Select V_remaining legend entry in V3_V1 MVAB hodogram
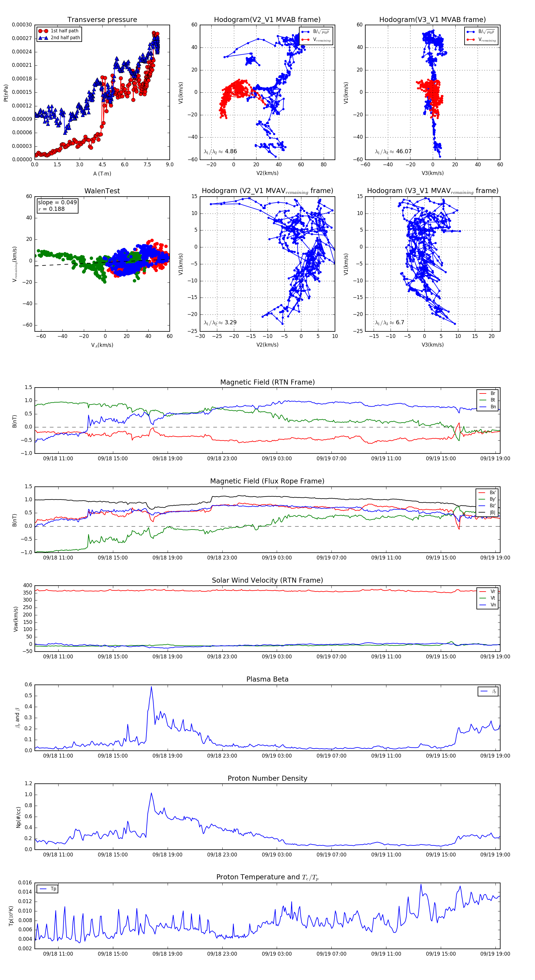 (481, 39)
